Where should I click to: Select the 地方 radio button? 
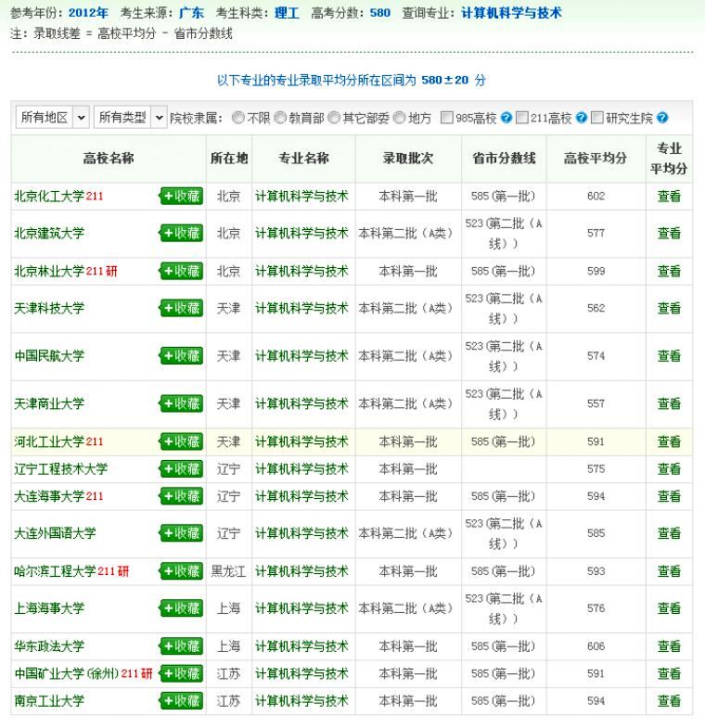pyautogui.click(x=399, y=118)
